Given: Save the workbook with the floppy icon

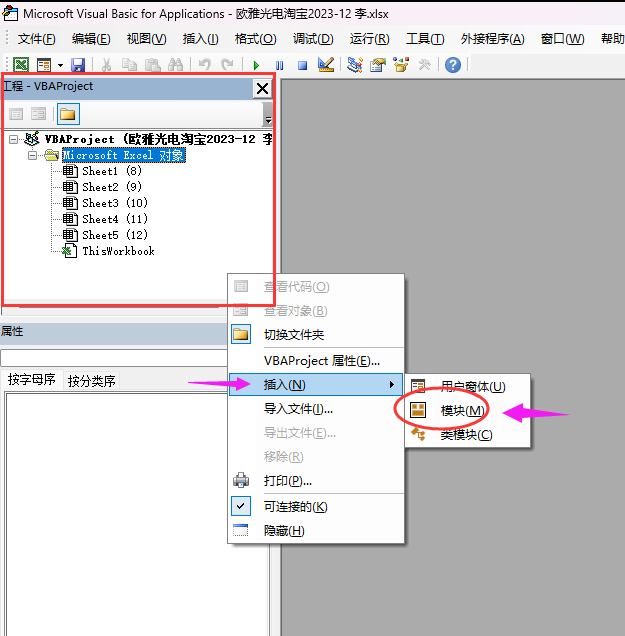Looking at the screenshot, I should (x=77, y=65).
